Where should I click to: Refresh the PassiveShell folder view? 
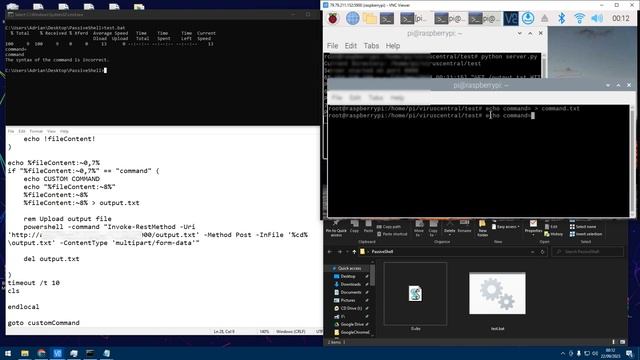(542, 252)
